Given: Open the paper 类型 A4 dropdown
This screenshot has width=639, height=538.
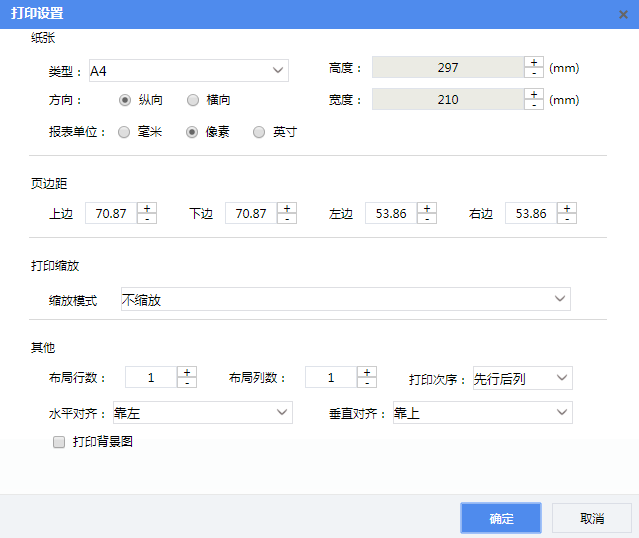Looking at the screenshot, I should click(188, 71).
